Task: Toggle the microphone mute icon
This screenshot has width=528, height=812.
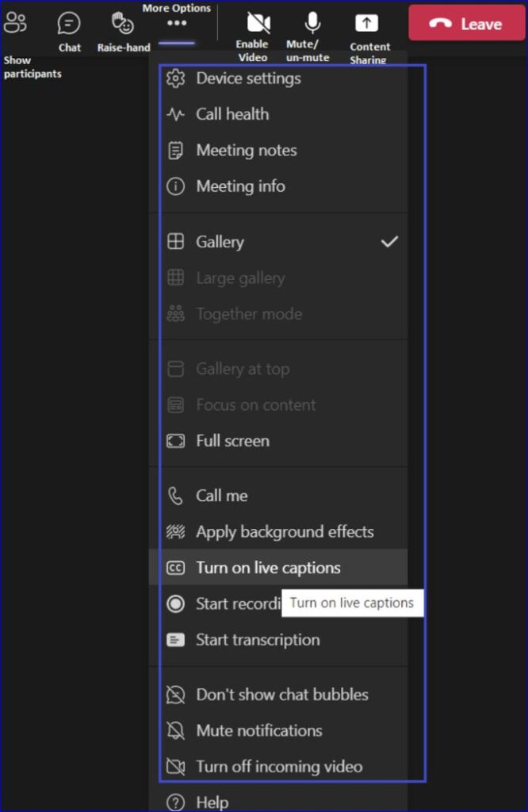Action: click(x=312, y=23)
